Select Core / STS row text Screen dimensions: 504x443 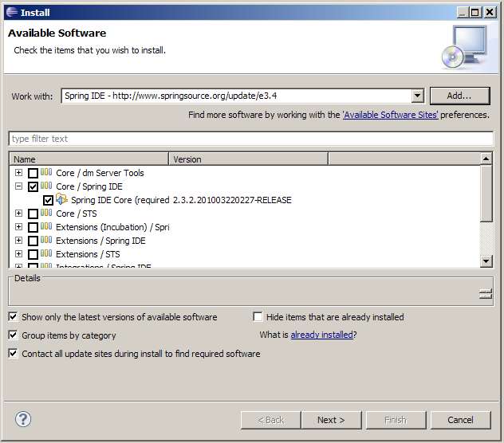click(77, 214)
